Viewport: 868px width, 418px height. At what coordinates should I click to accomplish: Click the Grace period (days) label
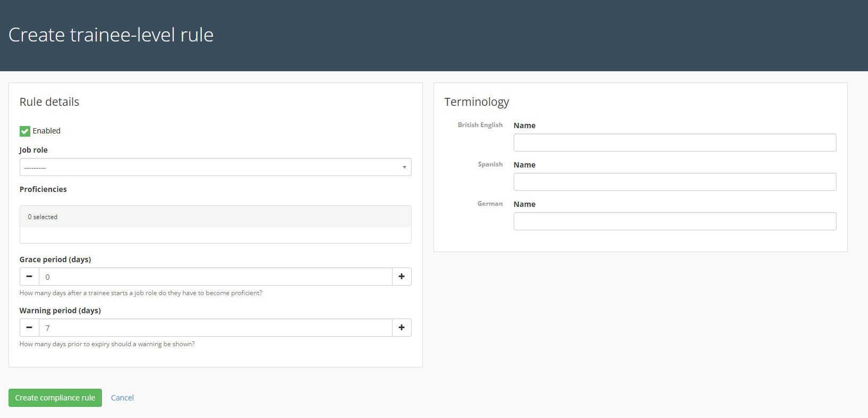click(55, 260)
